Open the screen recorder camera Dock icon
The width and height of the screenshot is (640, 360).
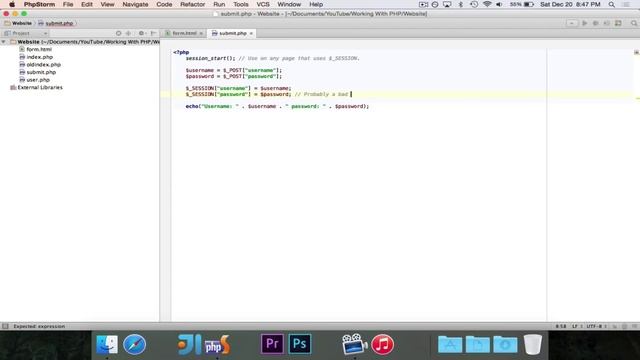354,344
